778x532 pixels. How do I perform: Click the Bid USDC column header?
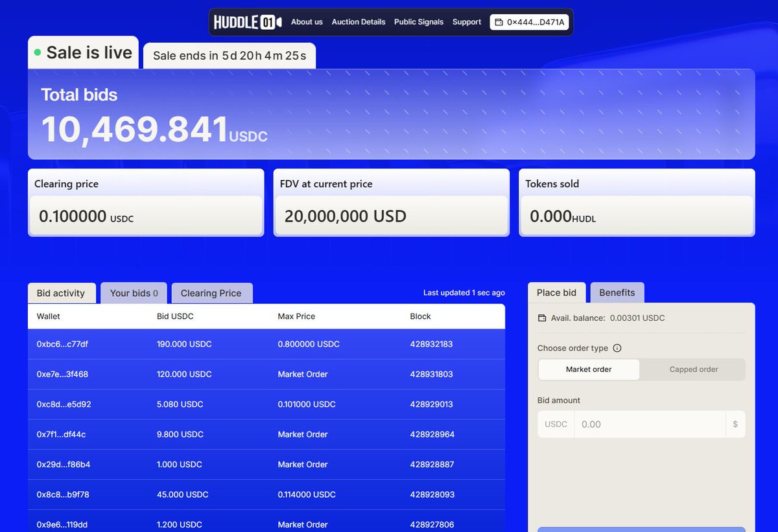(175, 316)
